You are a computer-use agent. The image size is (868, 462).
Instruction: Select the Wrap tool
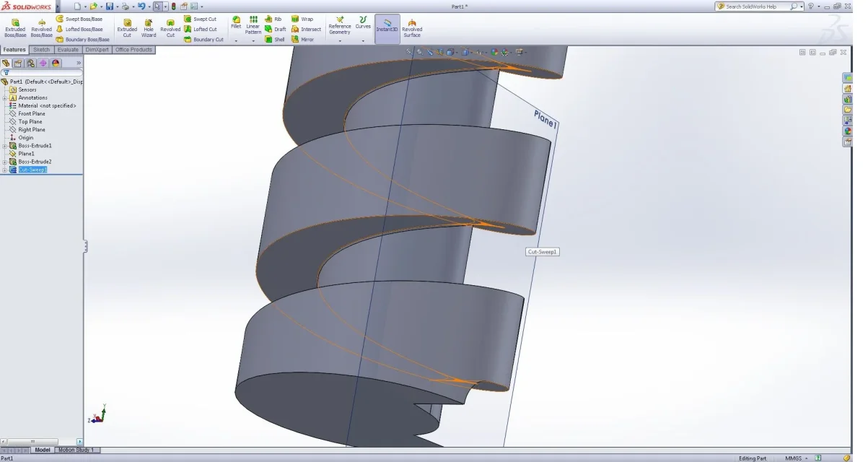click(x=302, y=19)
